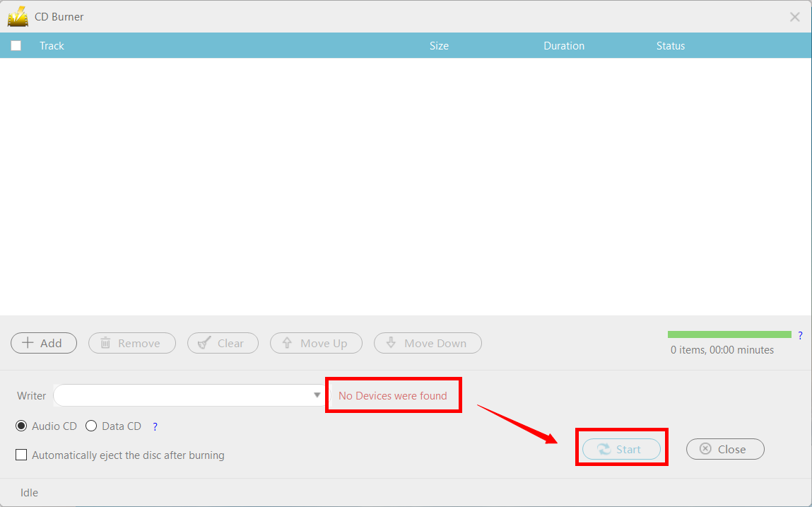Click the green disc capacity bar
Image resolution: width=812 pixels, height=507 pixels.
click(x=729, y=334)
